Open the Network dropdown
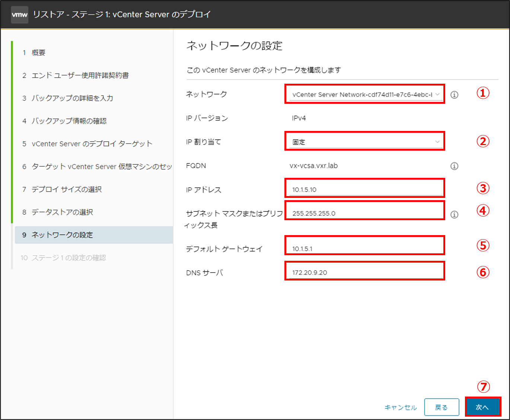510x420 pixels. (366, 94)
